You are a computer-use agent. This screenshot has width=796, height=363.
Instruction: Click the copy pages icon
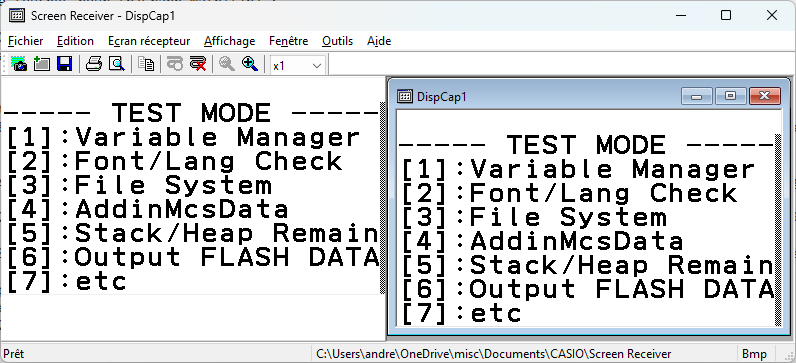(146, 64)
